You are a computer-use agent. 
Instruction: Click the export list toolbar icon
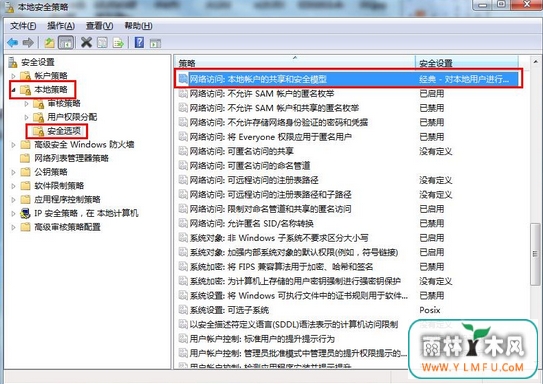118,43
